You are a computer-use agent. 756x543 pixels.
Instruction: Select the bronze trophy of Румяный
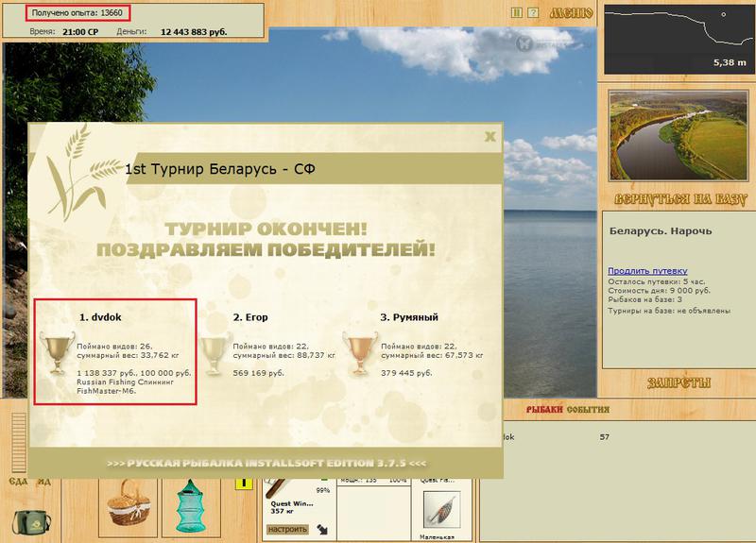click(x=360, y=352)
